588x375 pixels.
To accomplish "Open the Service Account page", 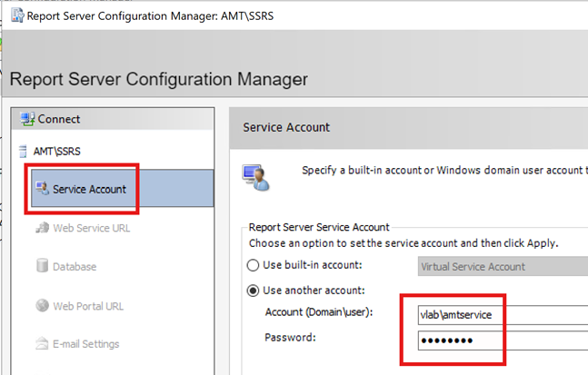I will 123,188.
